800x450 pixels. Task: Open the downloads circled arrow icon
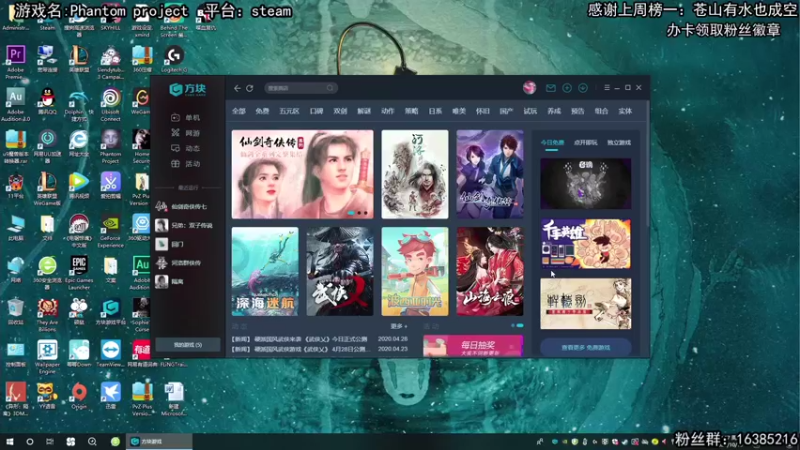583,88
